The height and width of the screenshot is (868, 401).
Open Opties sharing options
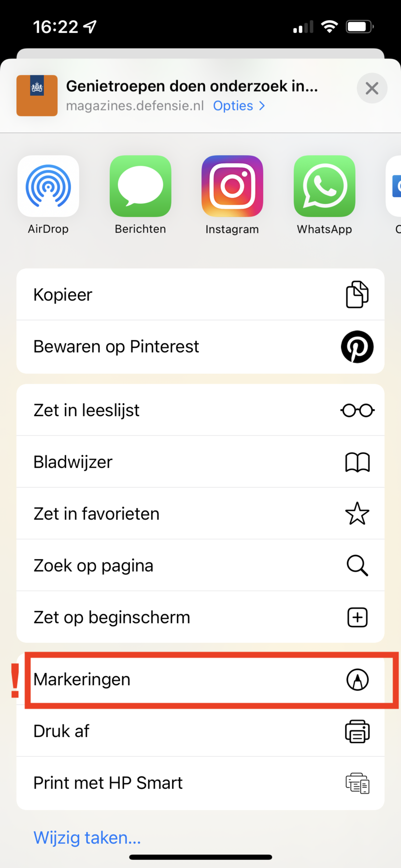point(239,106)
